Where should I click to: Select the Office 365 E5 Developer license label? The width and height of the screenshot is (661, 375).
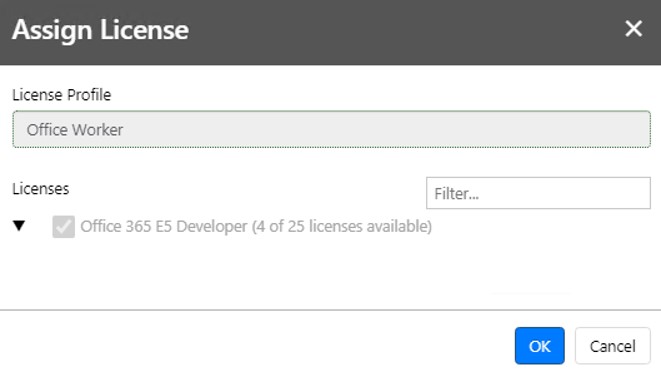click(x=164, y=227)
